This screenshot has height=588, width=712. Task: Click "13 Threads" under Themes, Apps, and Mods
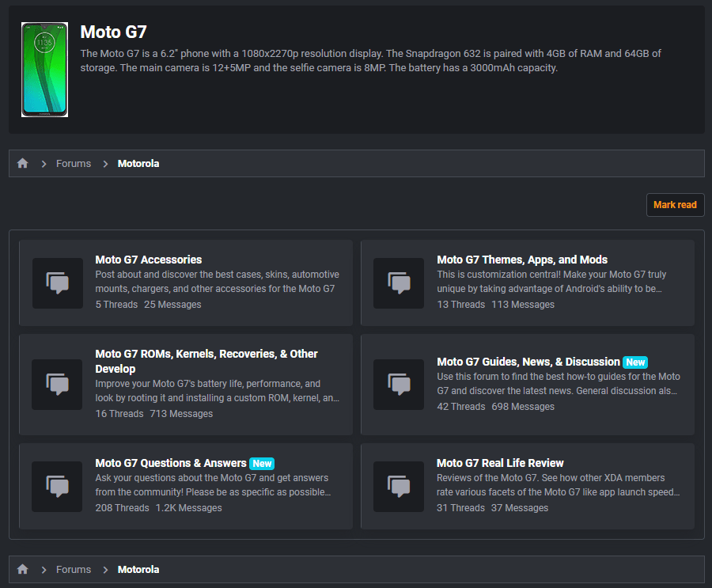pyautogui.click(x=461, y=305)
